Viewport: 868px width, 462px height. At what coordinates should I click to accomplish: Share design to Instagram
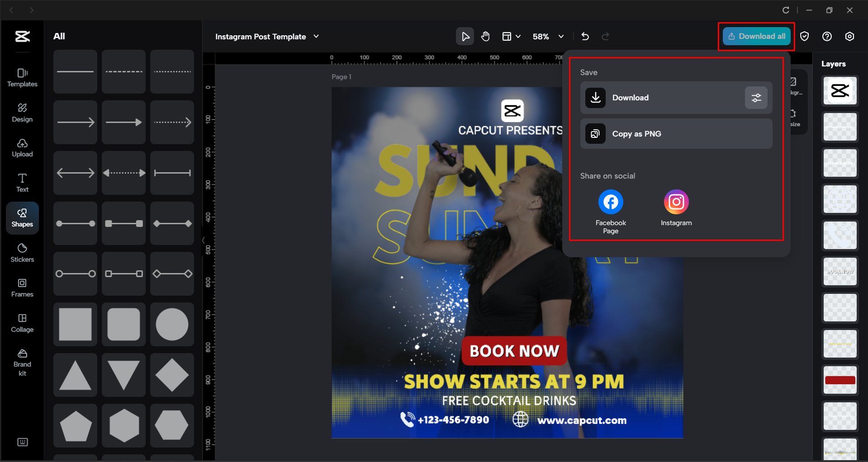pos(676,202)
